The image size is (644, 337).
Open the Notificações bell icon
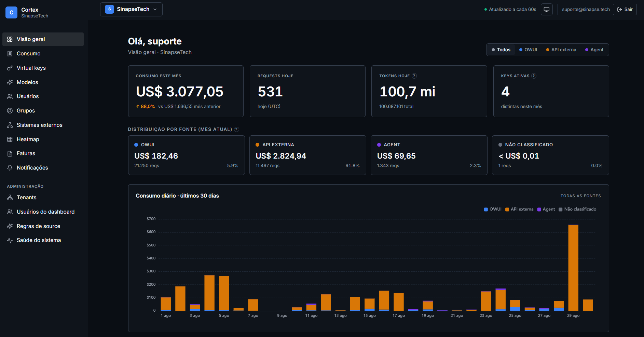10,168
